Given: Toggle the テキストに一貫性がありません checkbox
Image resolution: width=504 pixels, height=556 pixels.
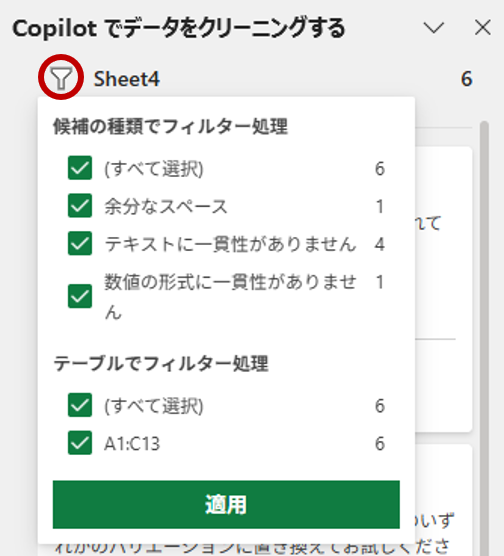Looking at the screenshot, I should [x=80, y=244].
